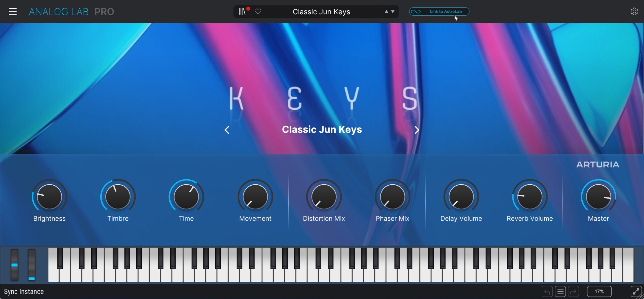Screen dimensions: 644x299
Task: Click the Sync Instance label
Action: tap(24, 291)
